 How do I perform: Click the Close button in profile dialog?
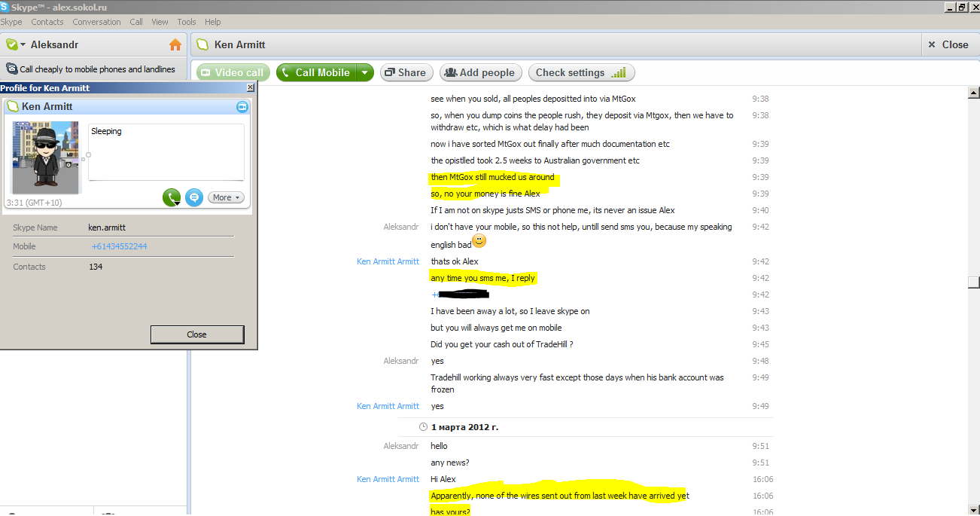point(197,334)
